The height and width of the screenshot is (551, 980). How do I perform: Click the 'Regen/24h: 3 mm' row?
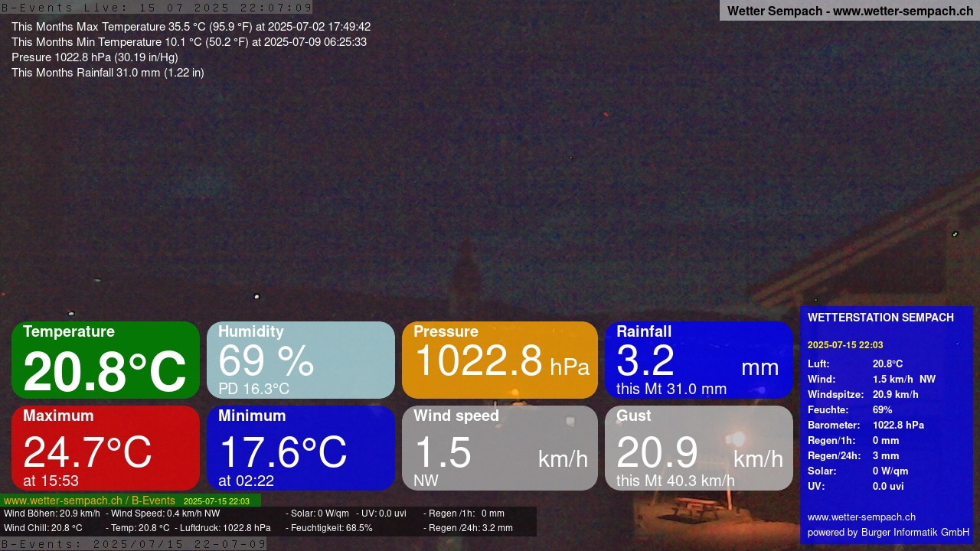tap(854, 456)
